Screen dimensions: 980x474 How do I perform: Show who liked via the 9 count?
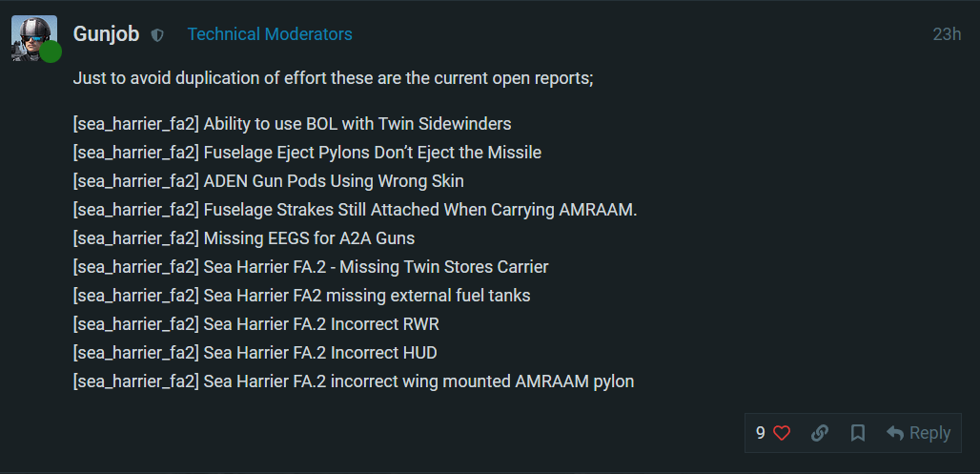pos(761,433)
